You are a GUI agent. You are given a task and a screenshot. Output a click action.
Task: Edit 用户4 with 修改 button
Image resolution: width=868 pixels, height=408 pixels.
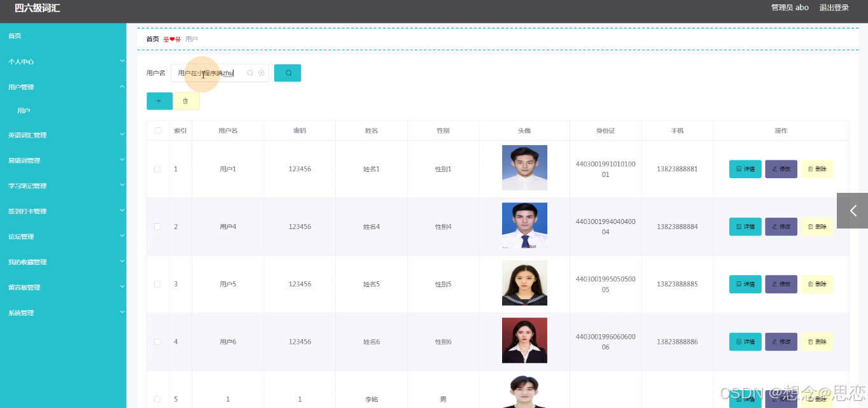pyautogui.click(x=781, y=227)
